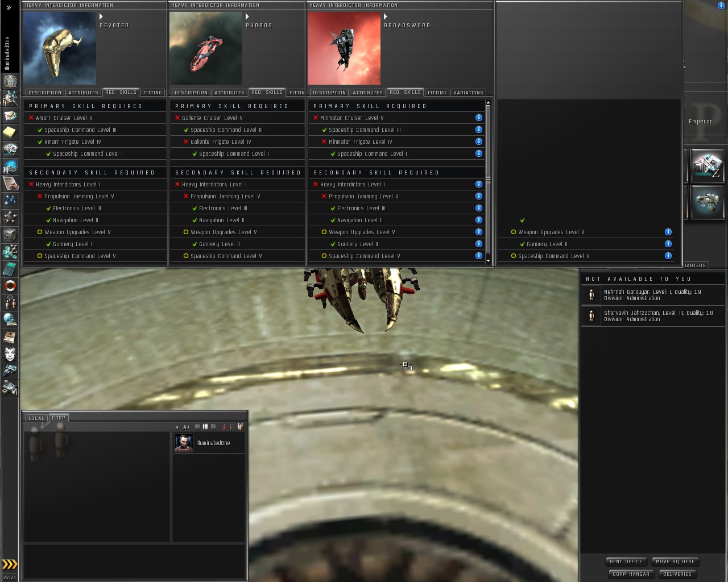
Task: Open the mail envelope icon
Action: [10, 115]
